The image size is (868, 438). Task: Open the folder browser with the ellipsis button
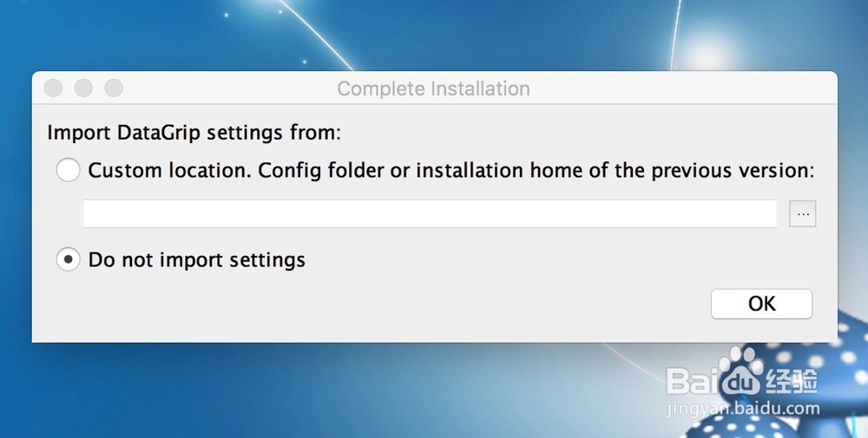[x=803, y=214]
